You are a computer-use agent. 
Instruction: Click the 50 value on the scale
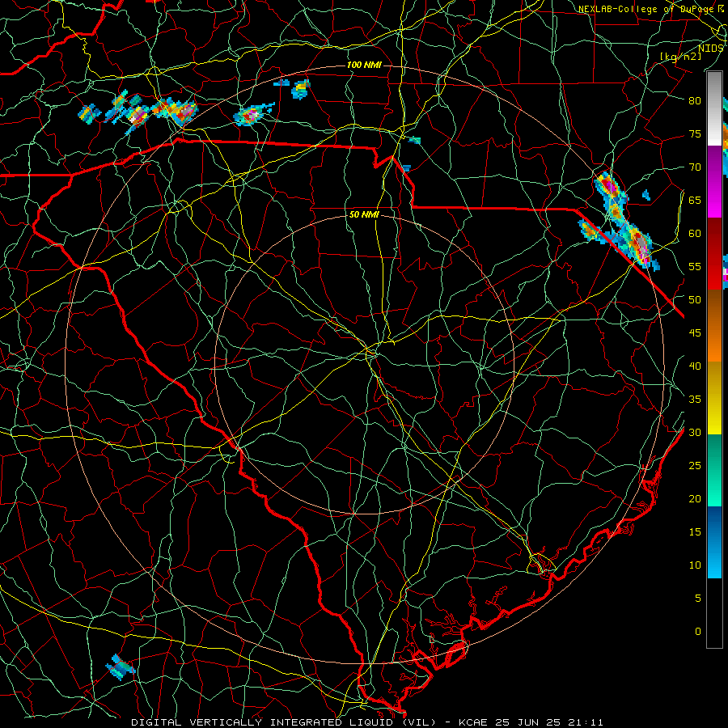pos(695,300)
